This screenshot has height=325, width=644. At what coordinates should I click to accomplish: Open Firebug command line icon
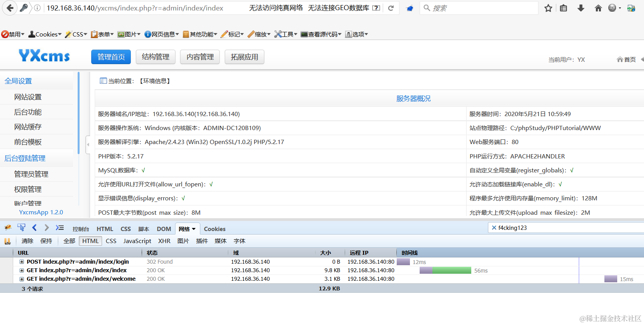click(60, 228)
